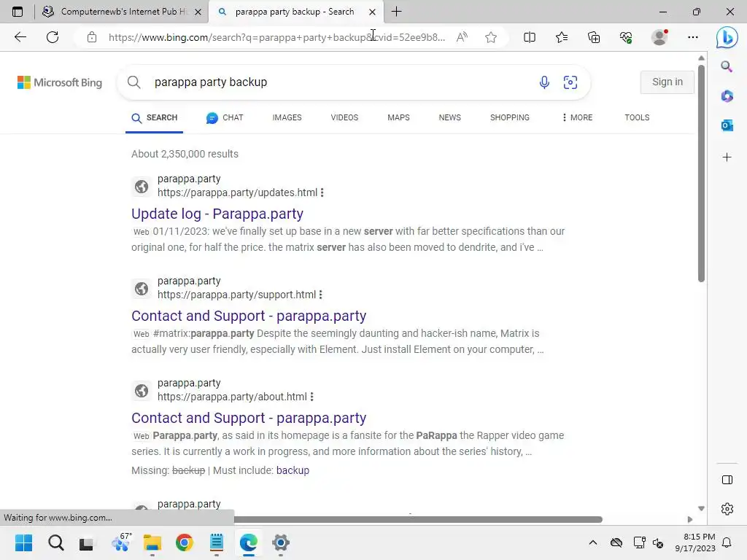Go to Microsoft Bing home logo
747x560 pixels.
pos(60,82)
